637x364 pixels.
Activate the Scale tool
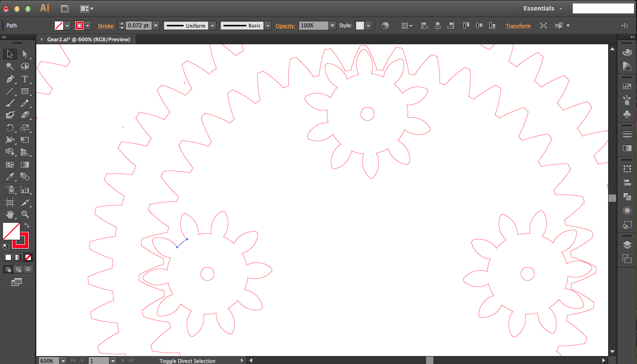click(x=25, y=128)
